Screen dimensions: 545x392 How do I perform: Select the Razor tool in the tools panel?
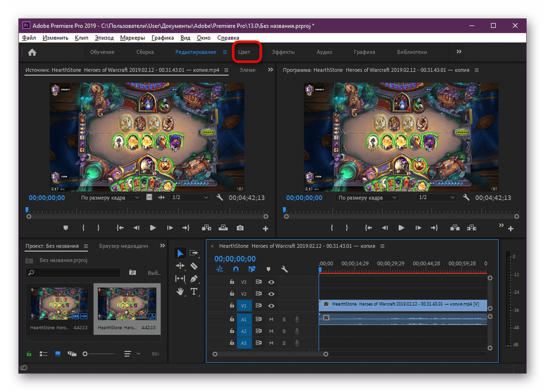[194, 266]
